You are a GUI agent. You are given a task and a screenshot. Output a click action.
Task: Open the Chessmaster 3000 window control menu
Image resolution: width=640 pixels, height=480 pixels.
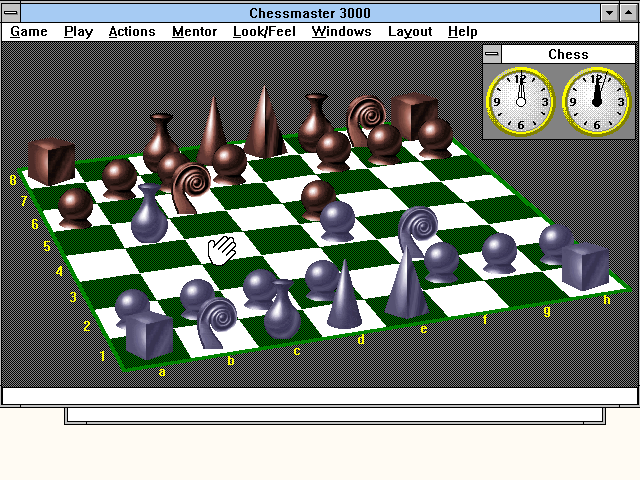point(11,13)
